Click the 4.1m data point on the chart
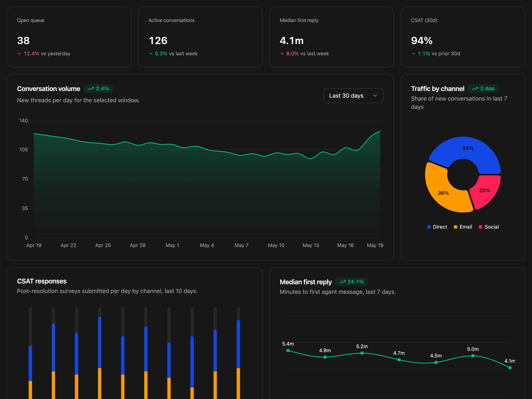This screenshot has height=399, width=532. (510, 368)
